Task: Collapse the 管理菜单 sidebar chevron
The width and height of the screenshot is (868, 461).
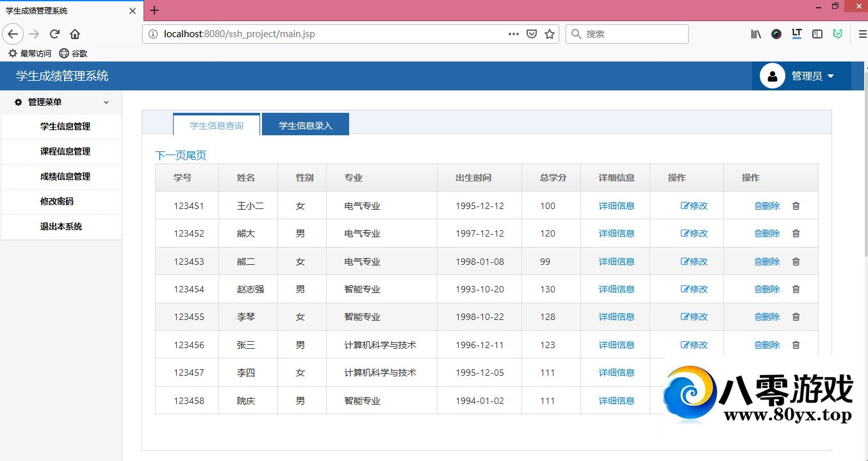Action: pyautogui.click(x=106, y=102)
